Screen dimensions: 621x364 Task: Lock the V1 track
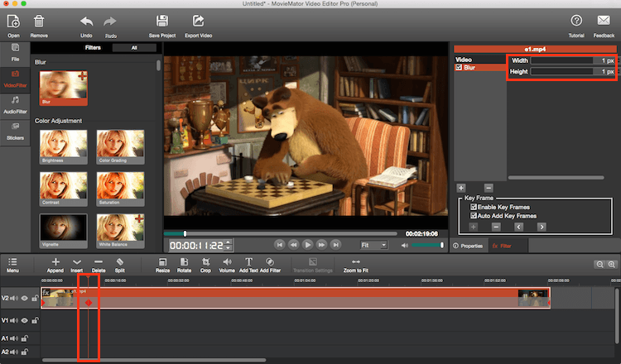[x=35, y=320]
